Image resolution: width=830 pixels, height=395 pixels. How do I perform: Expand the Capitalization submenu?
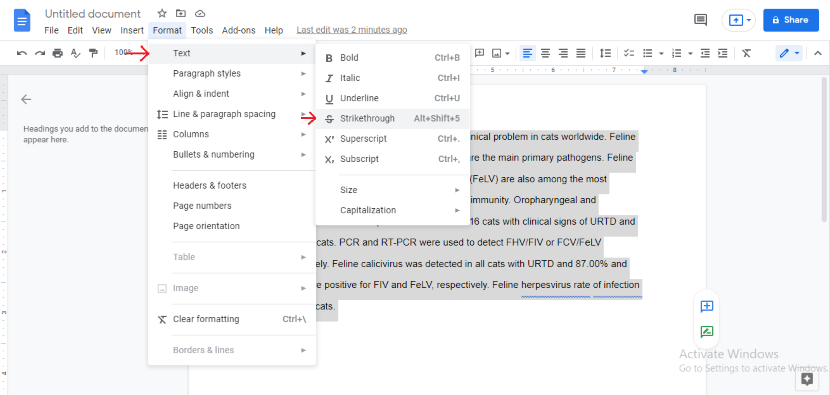click(392, 210)
